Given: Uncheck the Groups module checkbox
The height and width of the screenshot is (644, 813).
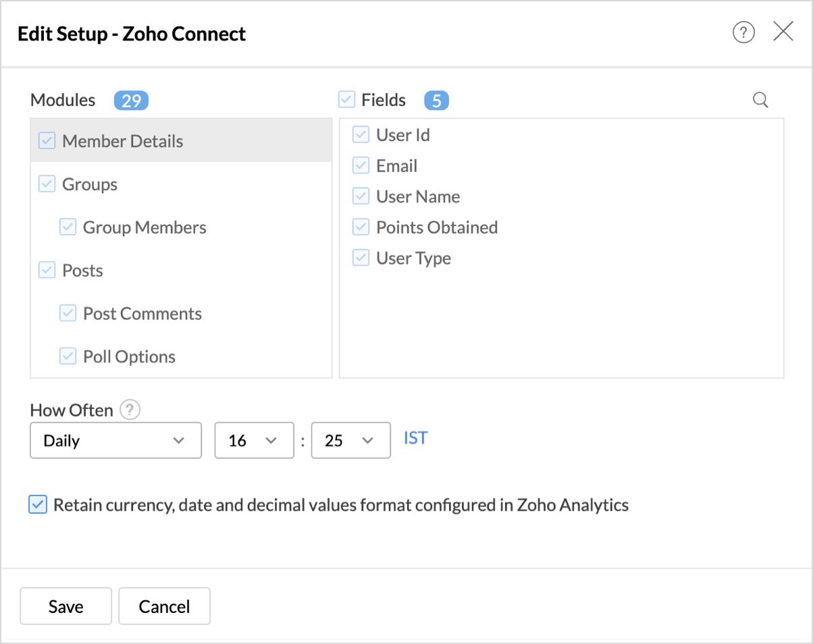Looking at the screenshot, I should (x=47, y=184).
